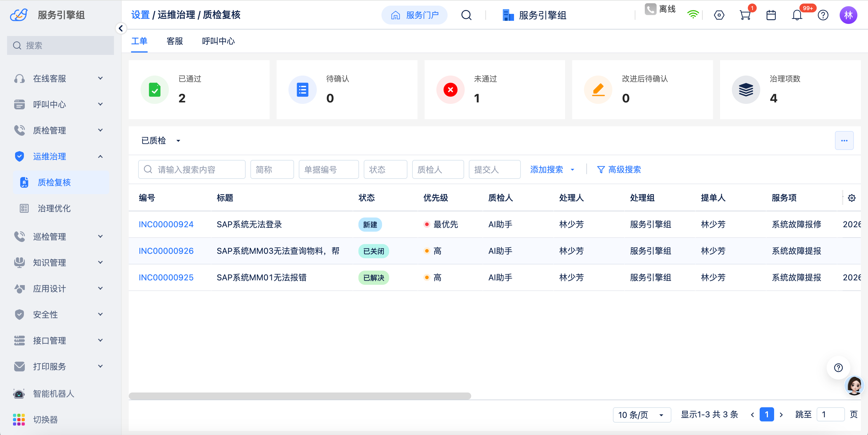This screenshot has height=435, width=868.
Task: Click the 高级搜索 link
Action: click(x=619, y=170)
